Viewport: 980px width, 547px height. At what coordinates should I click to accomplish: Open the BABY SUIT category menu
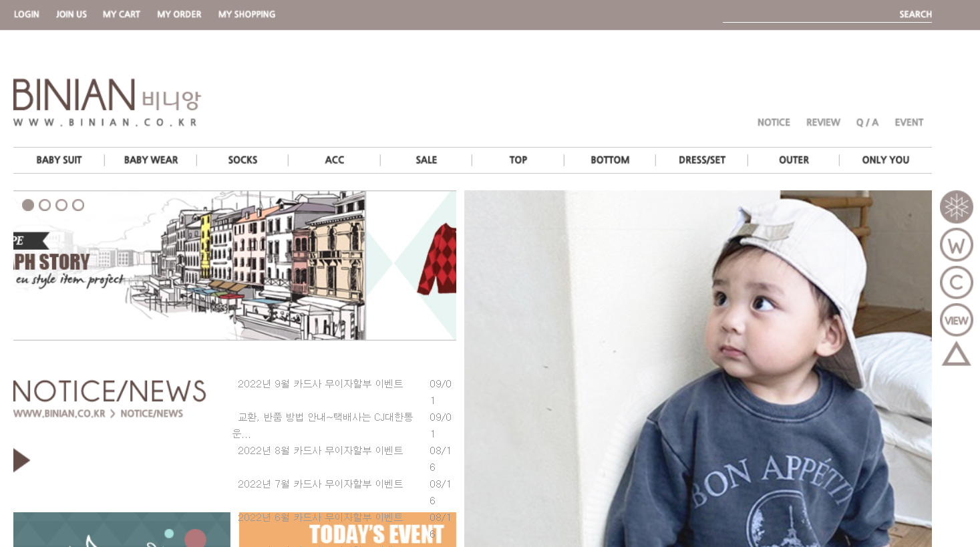click(x=59, y=160)
